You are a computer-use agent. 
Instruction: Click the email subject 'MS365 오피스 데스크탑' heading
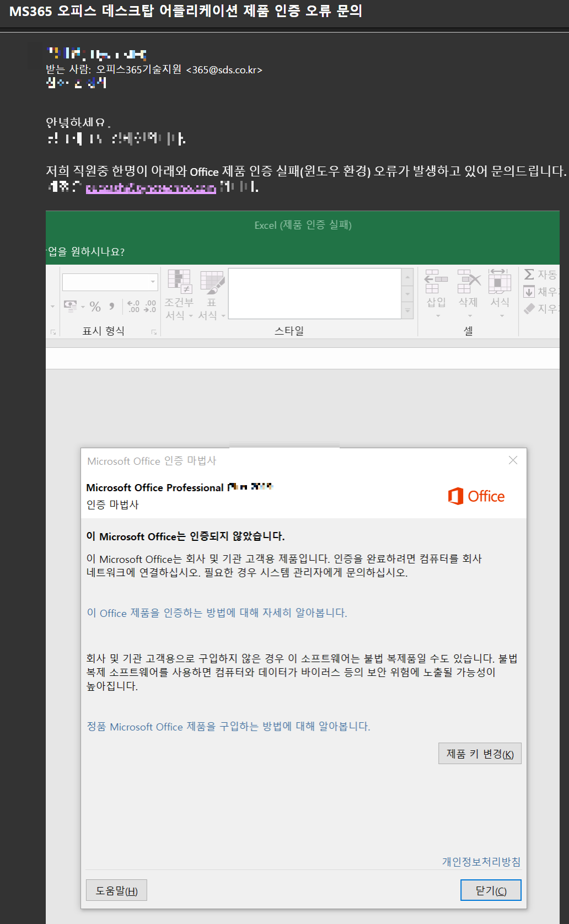tap(186, 11)
